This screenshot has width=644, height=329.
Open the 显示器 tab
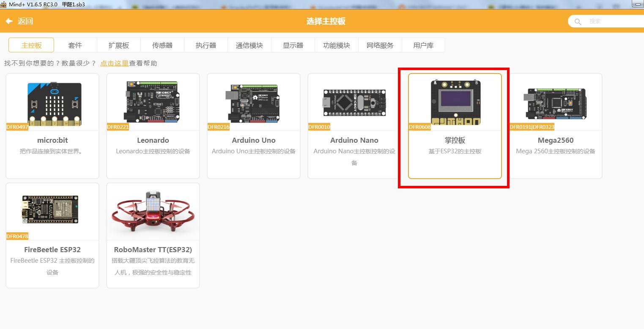coord(293,45)
